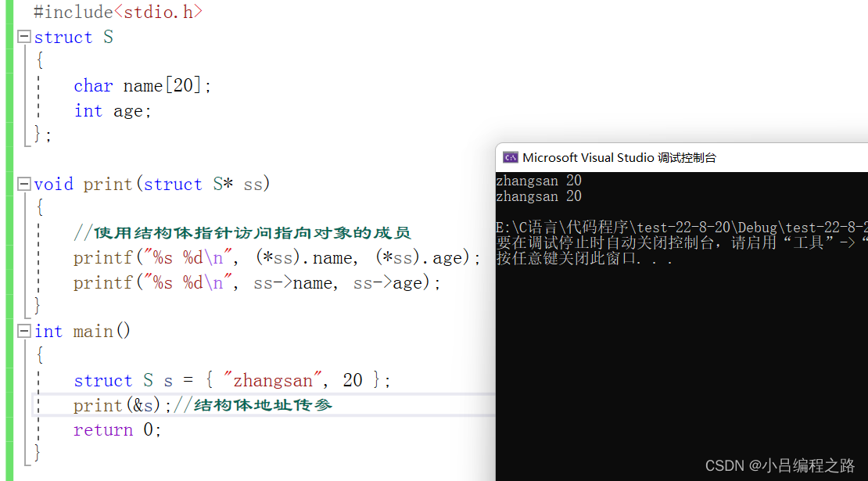Screen dimensions: 868x481
Task: Click the int main() signature
Action: tap(82, 331)
